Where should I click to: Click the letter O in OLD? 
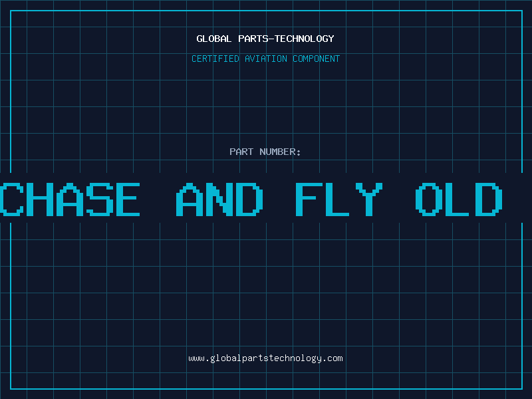coord(429,199)
